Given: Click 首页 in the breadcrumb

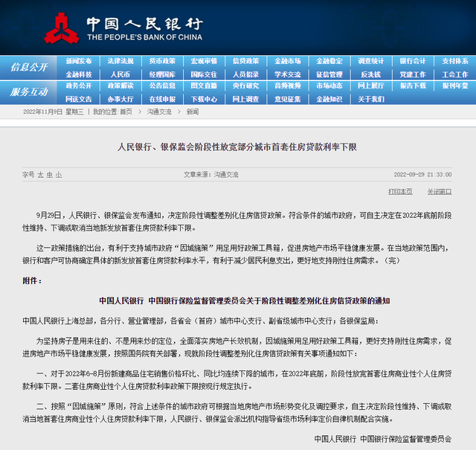Looking at the screenshot, I should tap(126, 112).
